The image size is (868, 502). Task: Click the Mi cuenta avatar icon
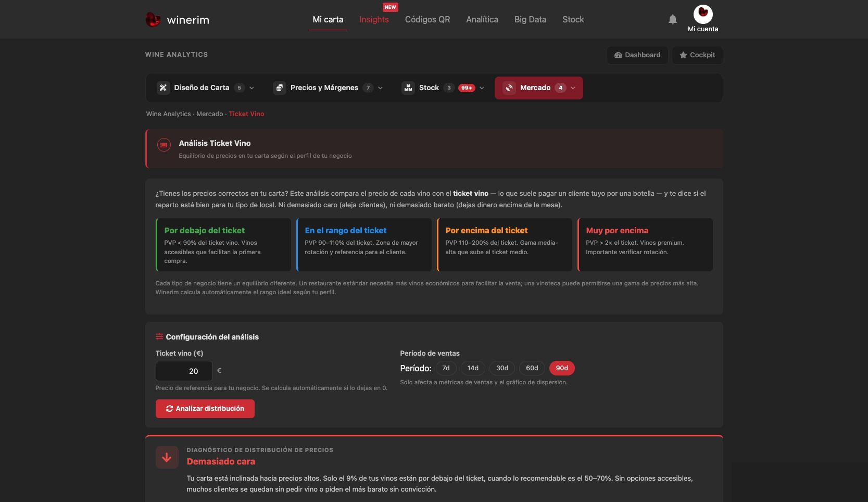click(x=703, y=14)
